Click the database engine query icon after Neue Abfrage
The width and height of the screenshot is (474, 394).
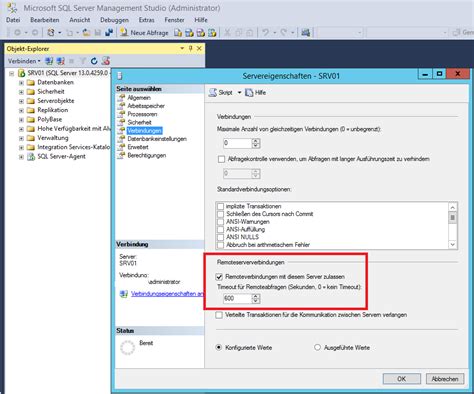178,33
